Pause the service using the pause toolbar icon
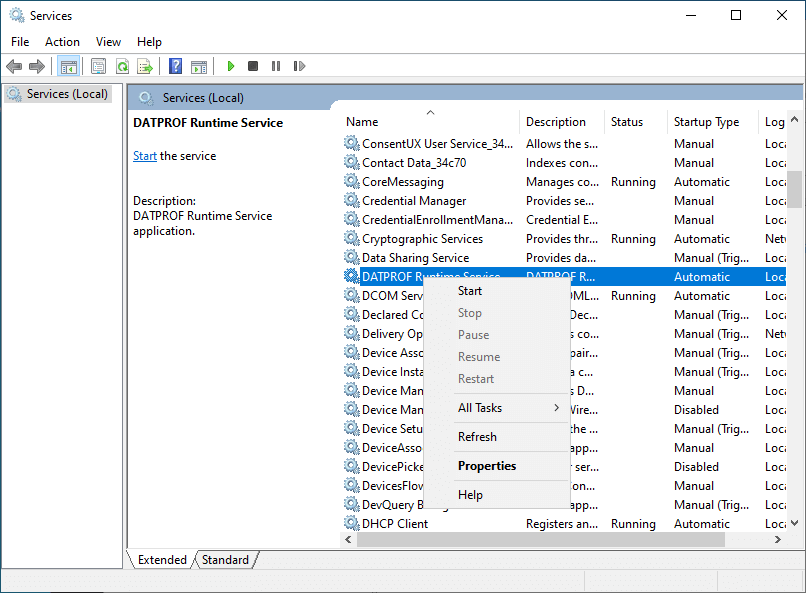 pos(277,66)
